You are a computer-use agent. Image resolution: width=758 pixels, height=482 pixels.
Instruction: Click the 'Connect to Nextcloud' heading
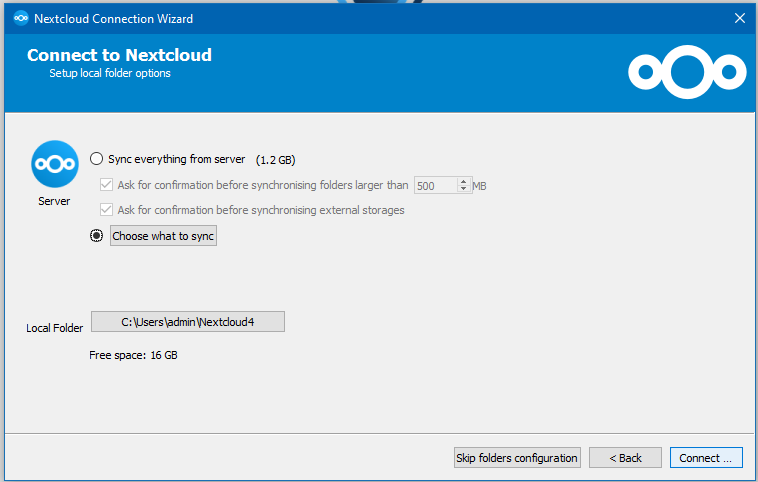pos(119,55)
